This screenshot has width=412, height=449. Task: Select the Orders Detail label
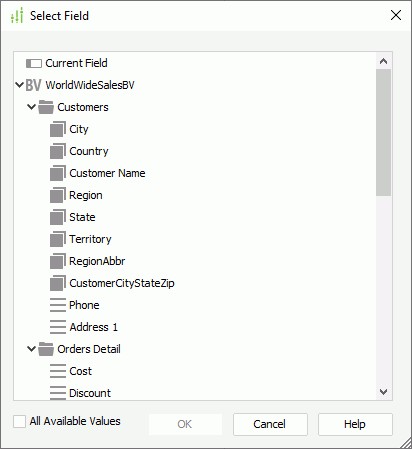[x=89, y=349]
